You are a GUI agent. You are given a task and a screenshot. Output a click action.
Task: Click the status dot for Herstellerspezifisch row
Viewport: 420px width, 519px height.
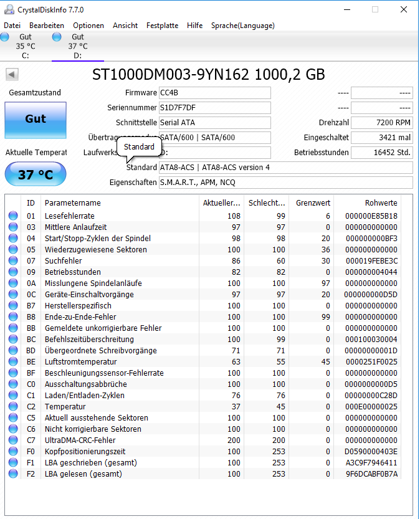point(13,305)
